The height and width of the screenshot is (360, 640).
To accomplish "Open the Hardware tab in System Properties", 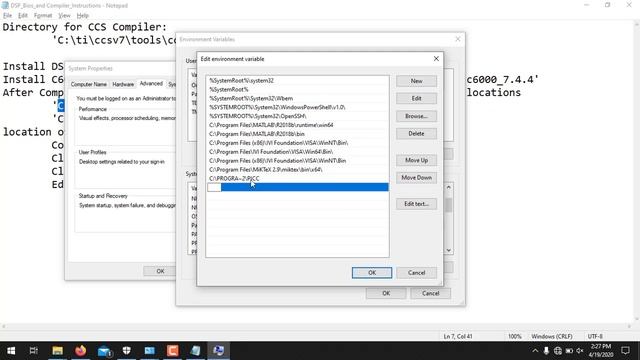I will click(x=123, y=84).
